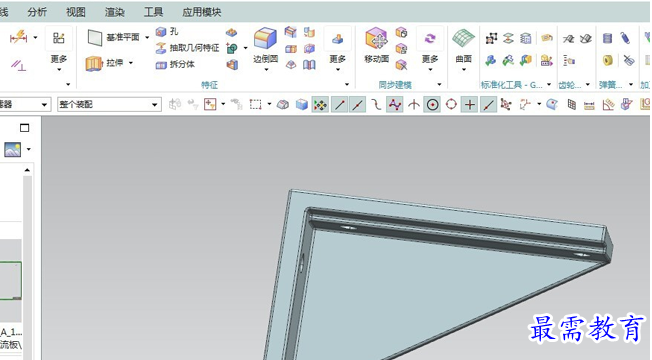Click the bottom trim body icon left of 边倒圆

[232, 64]
